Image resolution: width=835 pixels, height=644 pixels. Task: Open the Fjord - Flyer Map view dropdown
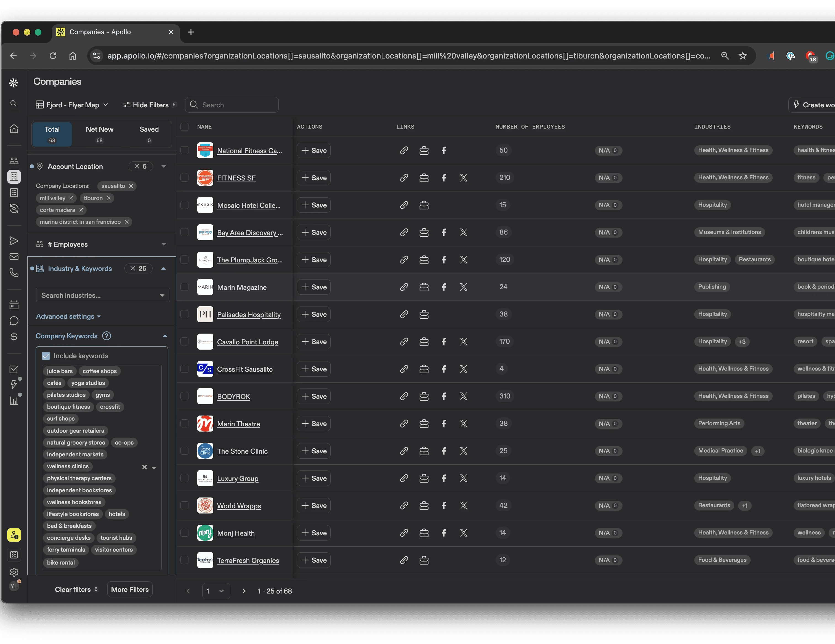(72, 105)
